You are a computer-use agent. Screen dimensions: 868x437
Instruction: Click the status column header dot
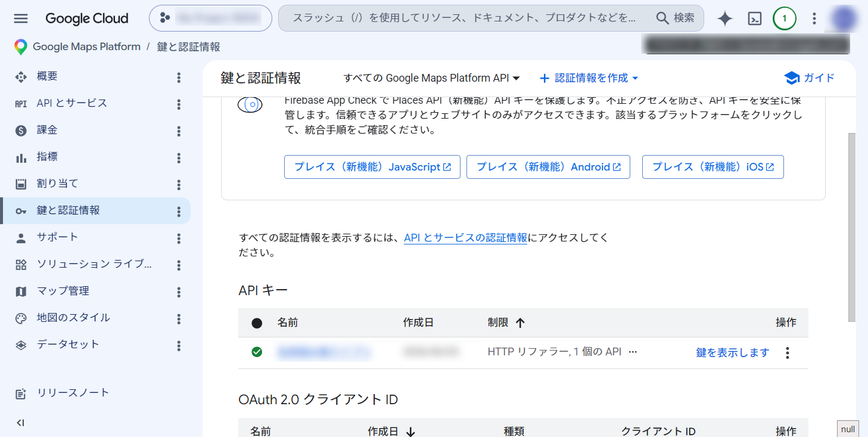(x=257, y=323)
